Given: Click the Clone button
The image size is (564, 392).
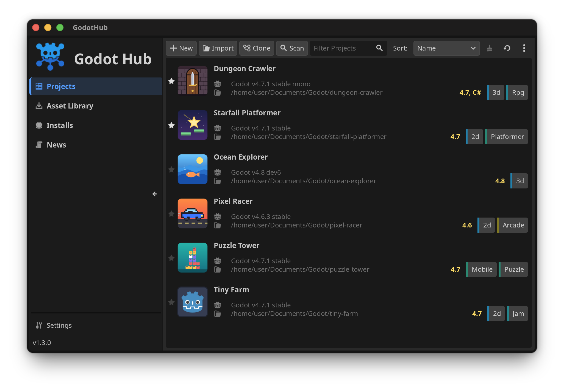Looking at the screenshot, I should [257, 48].
